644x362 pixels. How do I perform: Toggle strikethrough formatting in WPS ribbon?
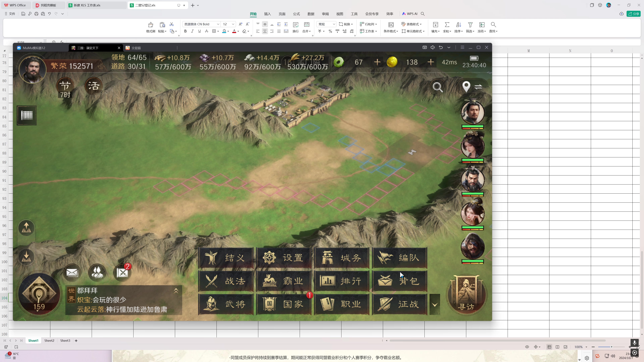click(x=206, y=31)
